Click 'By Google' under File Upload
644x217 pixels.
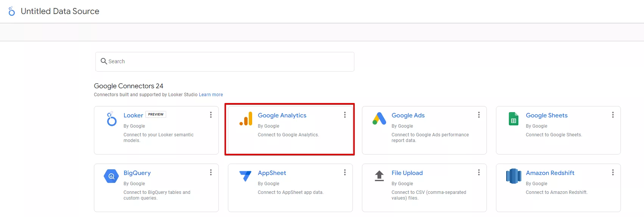402,184
